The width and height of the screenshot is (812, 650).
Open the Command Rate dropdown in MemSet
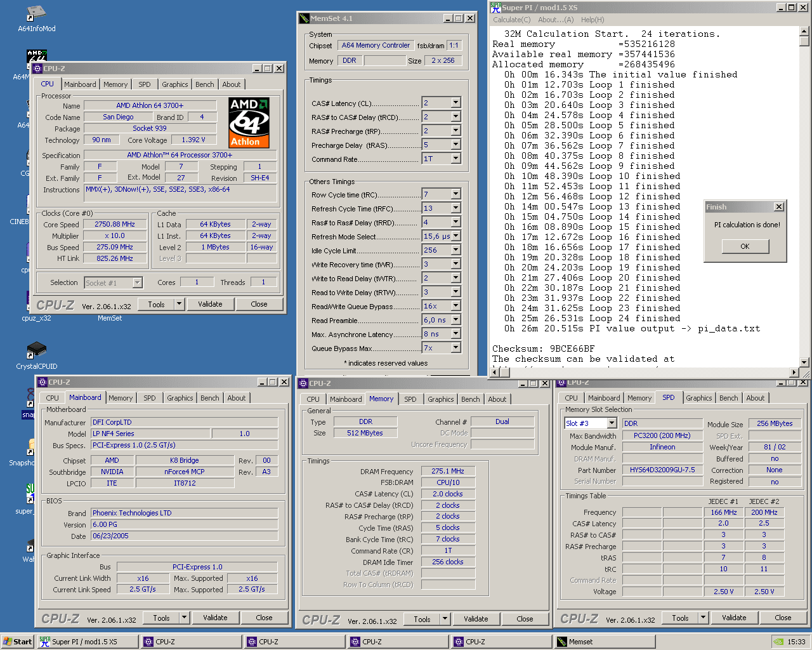click(x=455, y=159)
